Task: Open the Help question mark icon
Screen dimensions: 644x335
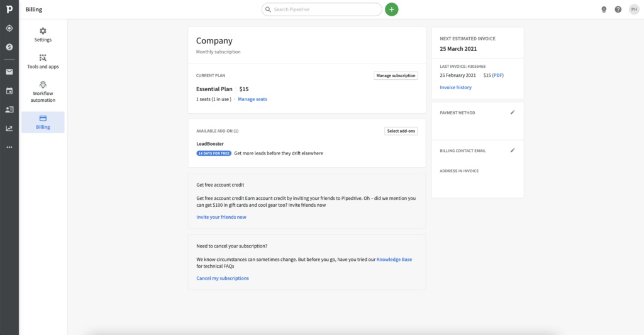Action: point(618,9)
